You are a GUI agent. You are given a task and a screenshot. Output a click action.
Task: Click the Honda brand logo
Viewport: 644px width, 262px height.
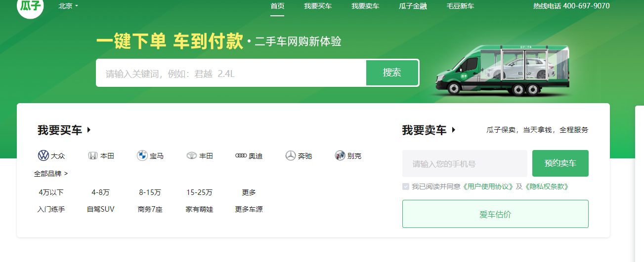pyautogui.click(x=92, y=156)
